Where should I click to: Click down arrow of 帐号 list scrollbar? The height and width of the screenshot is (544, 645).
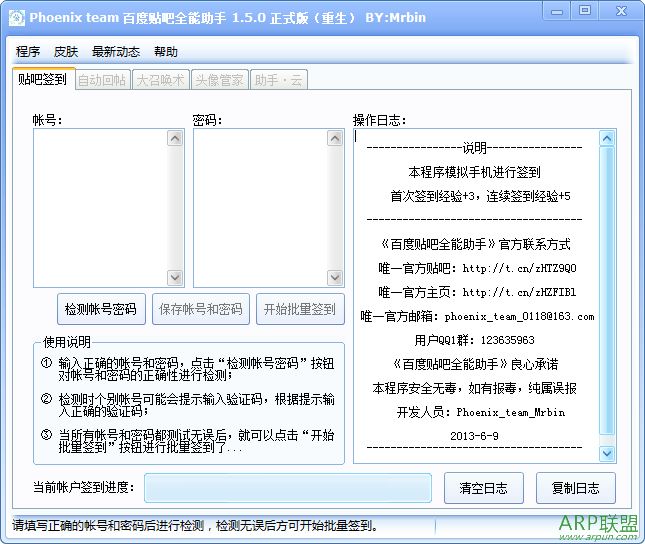(175, 278)
